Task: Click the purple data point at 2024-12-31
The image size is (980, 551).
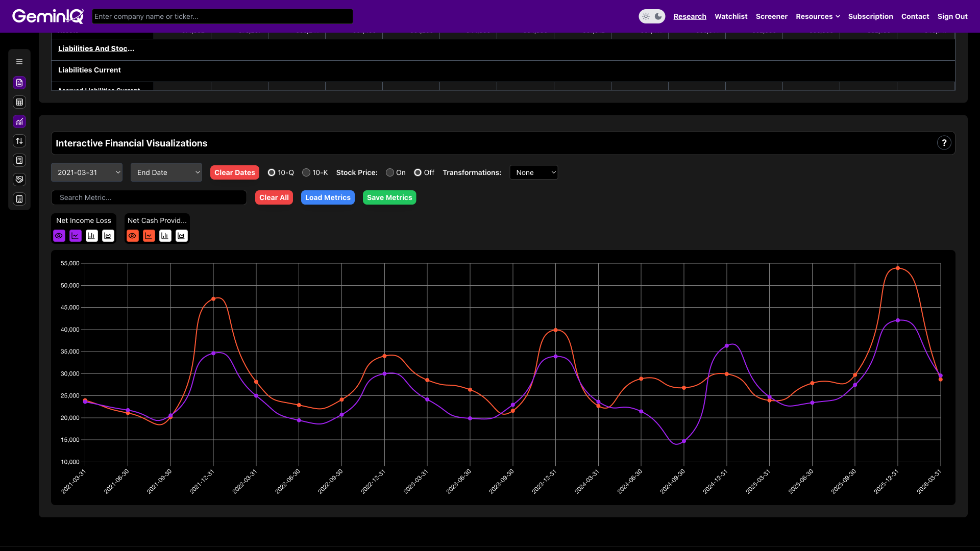Action: click(727, 346)
